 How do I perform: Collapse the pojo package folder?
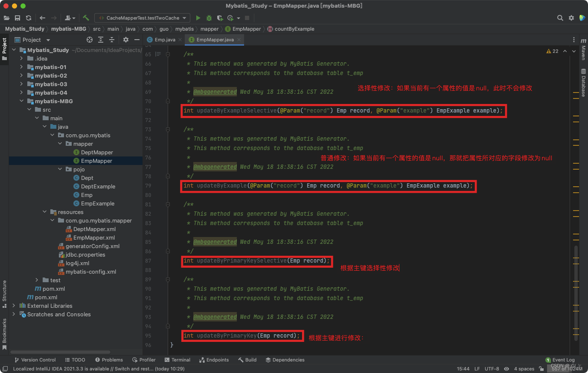click(x=60, y=169)
